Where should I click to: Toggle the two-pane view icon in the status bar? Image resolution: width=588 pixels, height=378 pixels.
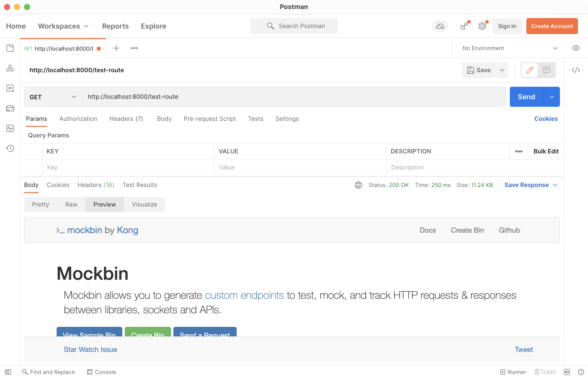click(x=567, y=372)
